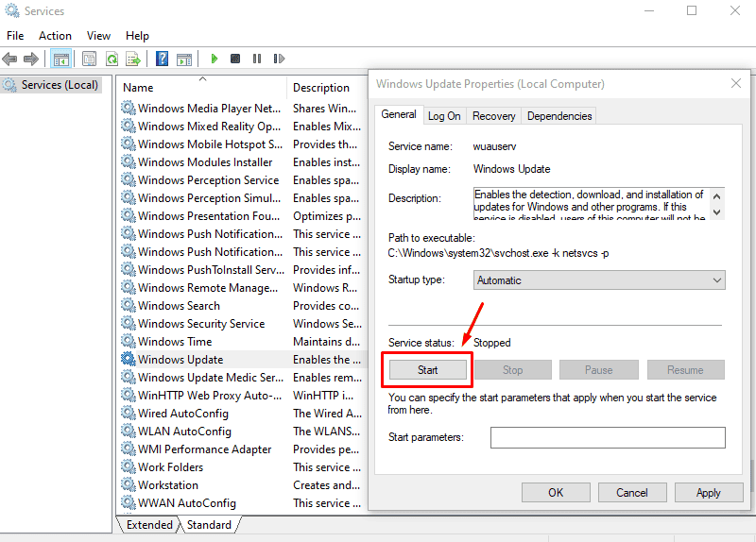Click the Export List toolbar icon
This screenshot has height=542, width=756.
point(133,59)
